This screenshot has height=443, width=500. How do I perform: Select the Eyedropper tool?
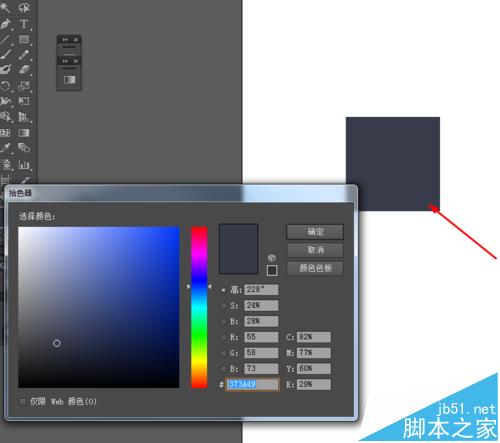[6, 148]
